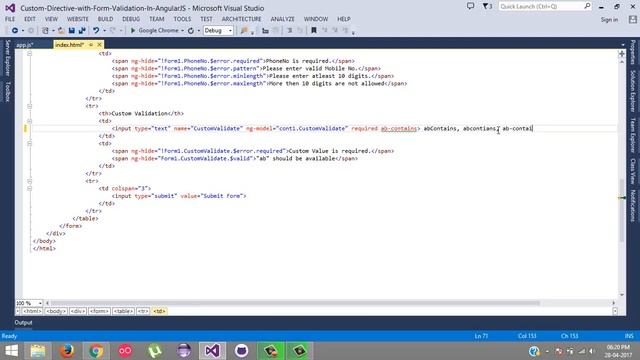Open the Notifications side tab

(633, 206)
